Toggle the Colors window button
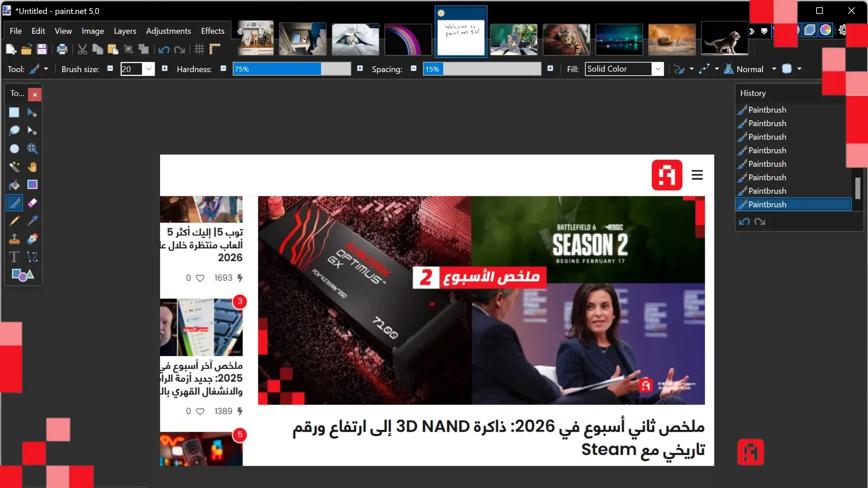This screenshot has width=868, height=488. click(x=825, y=30)
